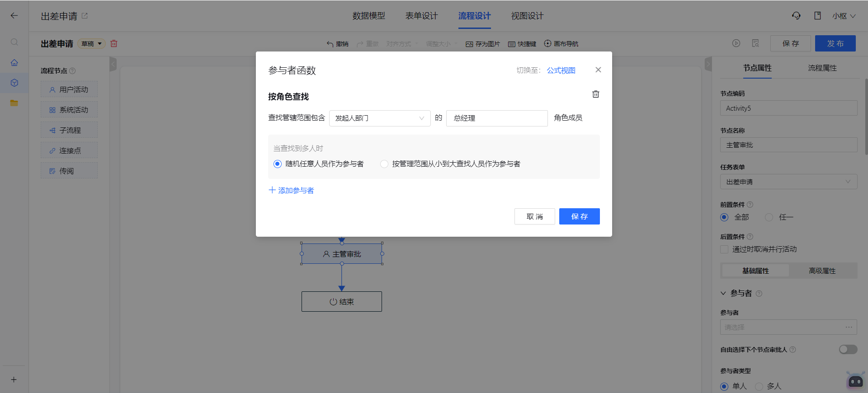Open the robot assistant icon
Image resolution: width=868 pixels, height=393 pixels.
(x=855, y=381)
